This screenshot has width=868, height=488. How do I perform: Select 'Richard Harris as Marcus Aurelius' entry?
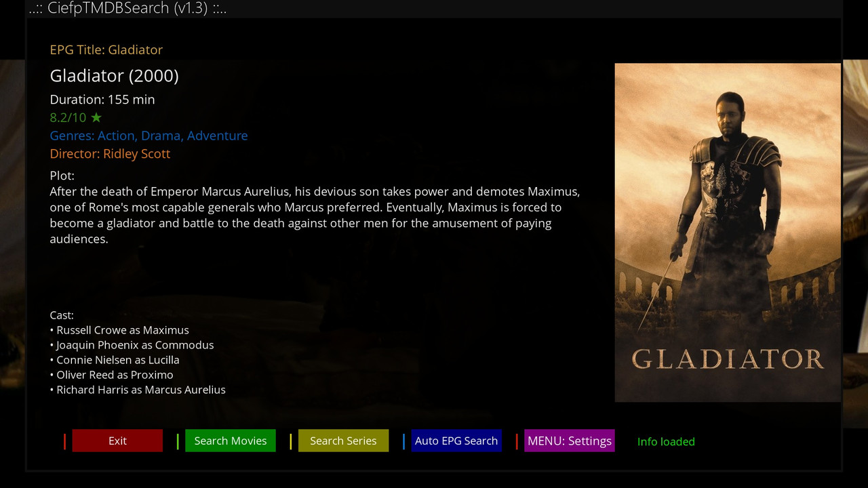point(138,390)
